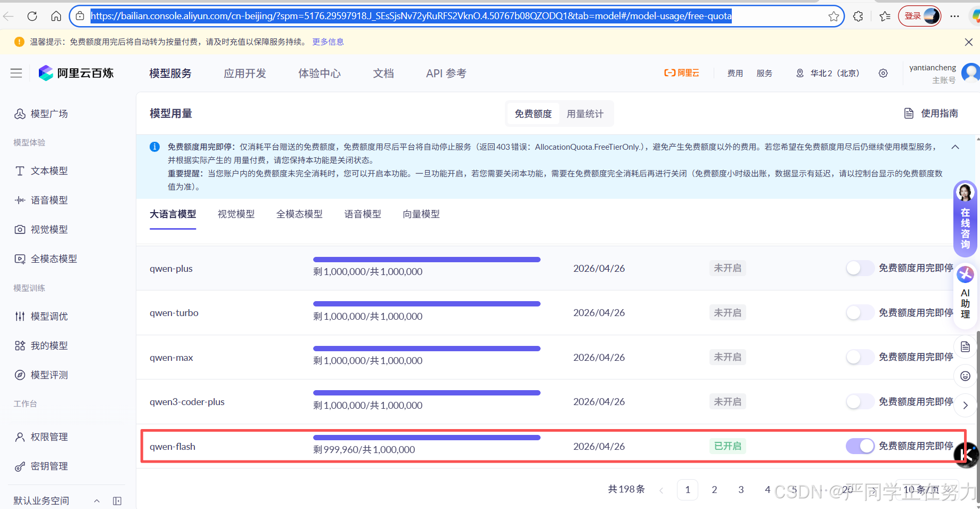This screenshot has width=980, height=509.
Task: Open the 华北2（北京）region selector
Action: (x=828, y=73)
